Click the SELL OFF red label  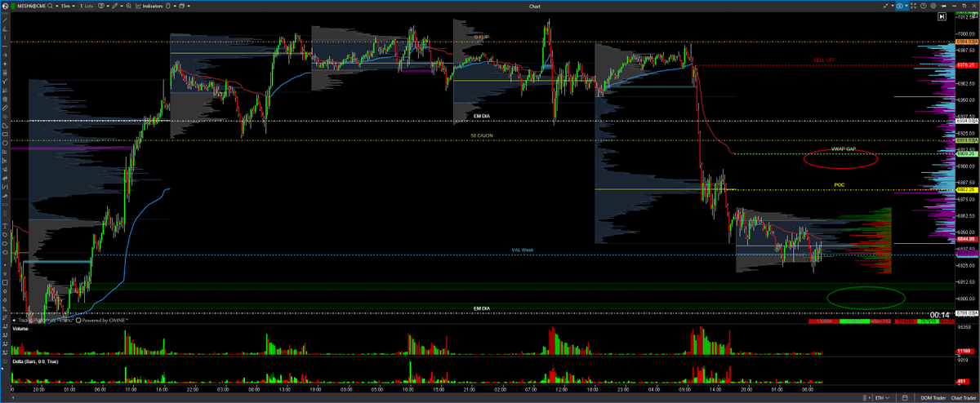pyautogui.click(x=824, y=60)
